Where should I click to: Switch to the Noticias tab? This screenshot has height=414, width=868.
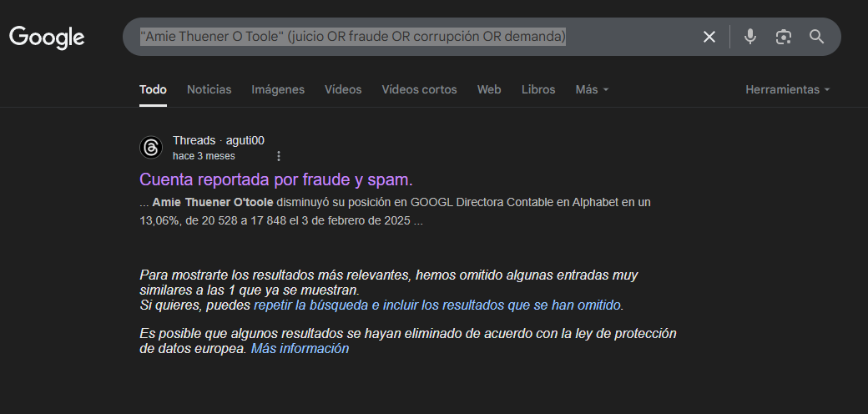[209, 89]
